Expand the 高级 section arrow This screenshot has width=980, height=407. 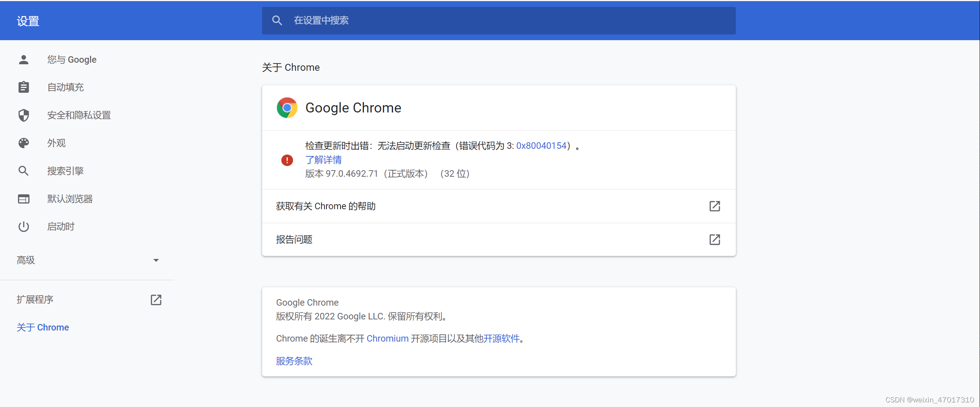[156, 260]
